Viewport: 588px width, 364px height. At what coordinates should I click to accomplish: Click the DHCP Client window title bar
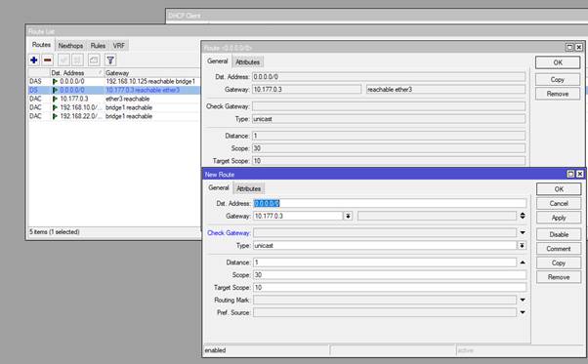pyautogui.click(x=376, y=16)
